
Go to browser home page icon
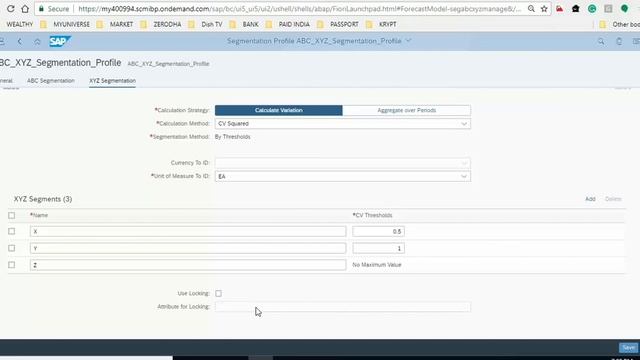[25, 9]
